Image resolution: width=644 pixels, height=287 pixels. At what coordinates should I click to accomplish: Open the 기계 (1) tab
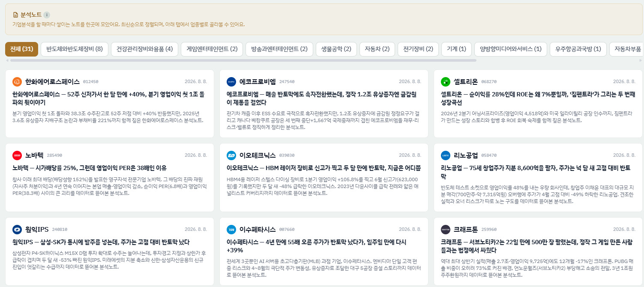(456, 49)
